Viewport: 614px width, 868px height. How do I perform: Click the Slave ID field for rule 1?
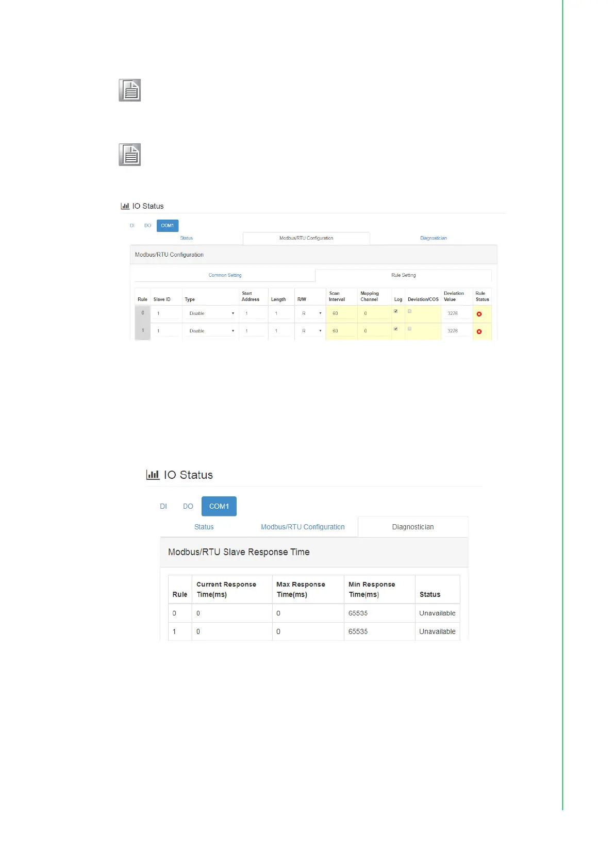[166, 331]
